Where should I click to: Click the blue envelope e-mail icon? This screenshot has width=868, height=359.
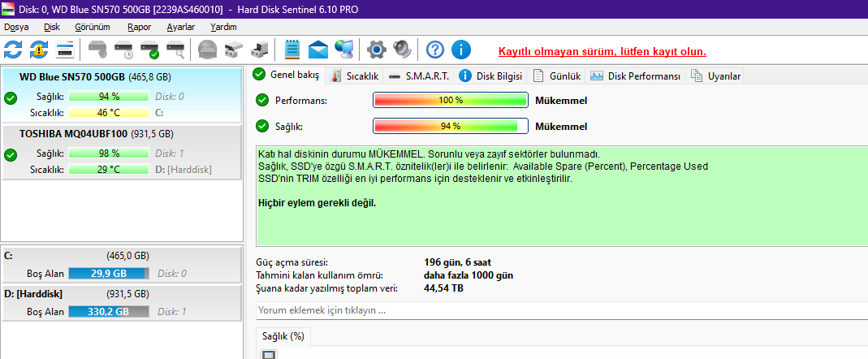coord(318,50)
